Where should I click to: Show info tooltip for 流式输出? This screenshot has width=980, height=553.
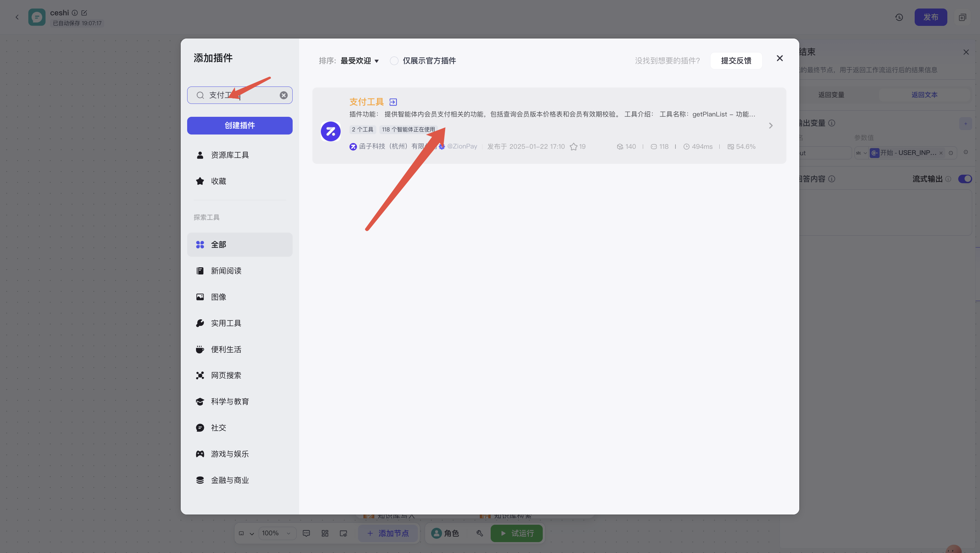coord(948,179)
